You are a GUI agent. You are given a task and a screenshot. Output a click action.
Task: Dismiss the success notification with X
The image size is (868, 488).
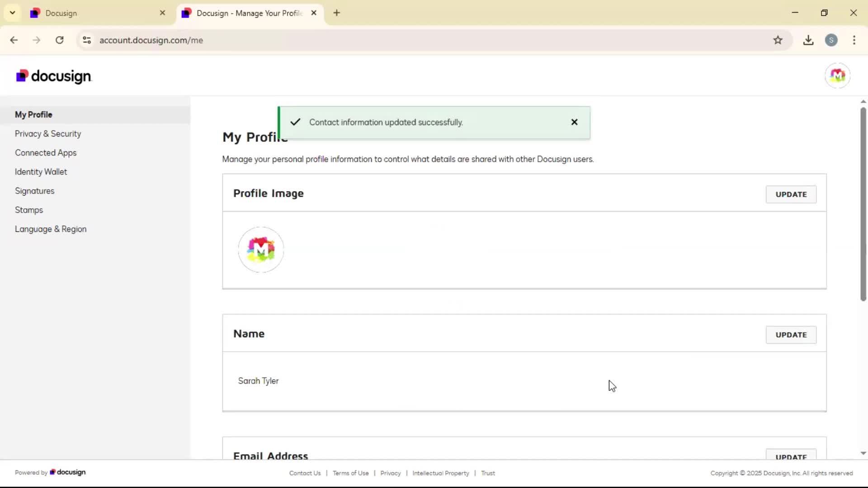tap(574, 122)
